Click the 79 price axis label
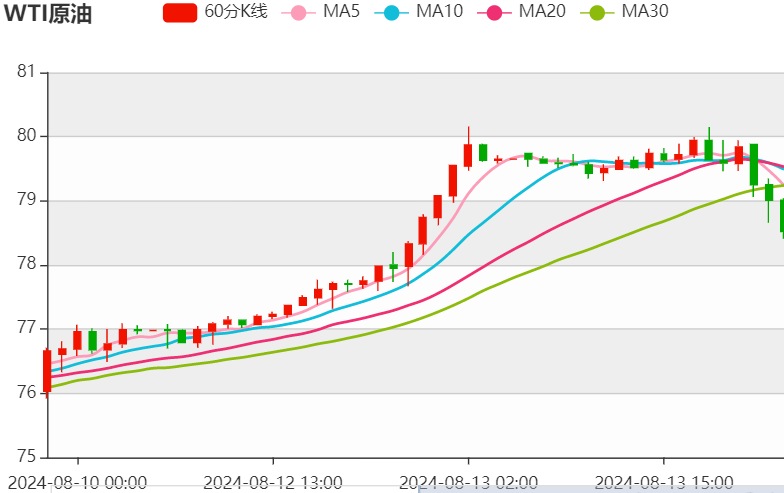 pos(26,200)
